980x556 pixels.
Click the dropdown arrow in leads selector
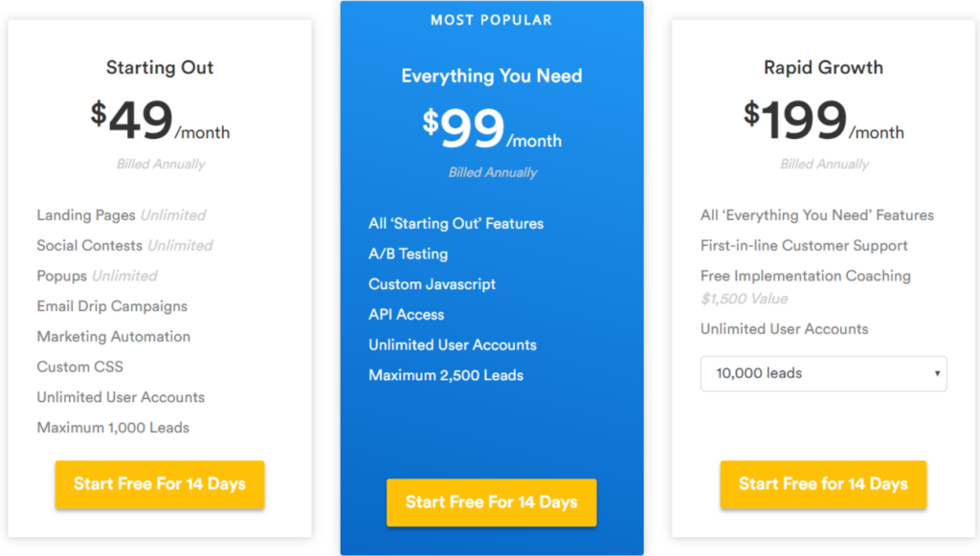(937, 373)
